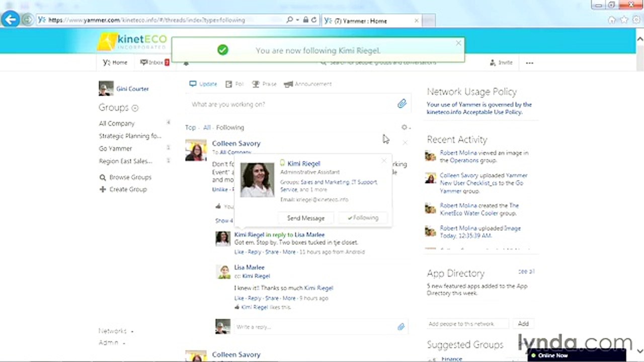Image resolution: width=644 pixels, height=362 pixels.
Task: Click the Invite button in navigation bar
Action: (x=501, y=63)
